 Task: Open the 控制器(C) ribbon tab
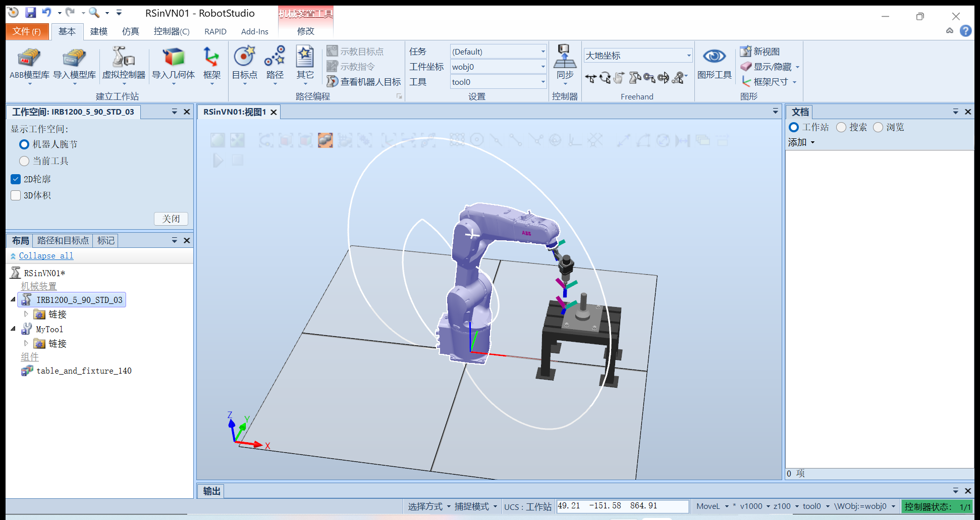[172, 31]
